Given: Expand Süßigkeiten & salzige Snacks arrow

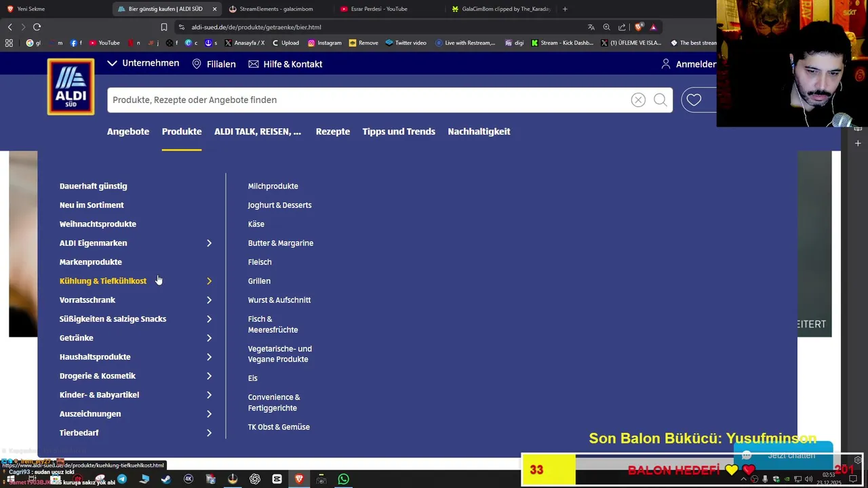Looking at the screenshot, I should pyautogui.click(x=209, y=319).
